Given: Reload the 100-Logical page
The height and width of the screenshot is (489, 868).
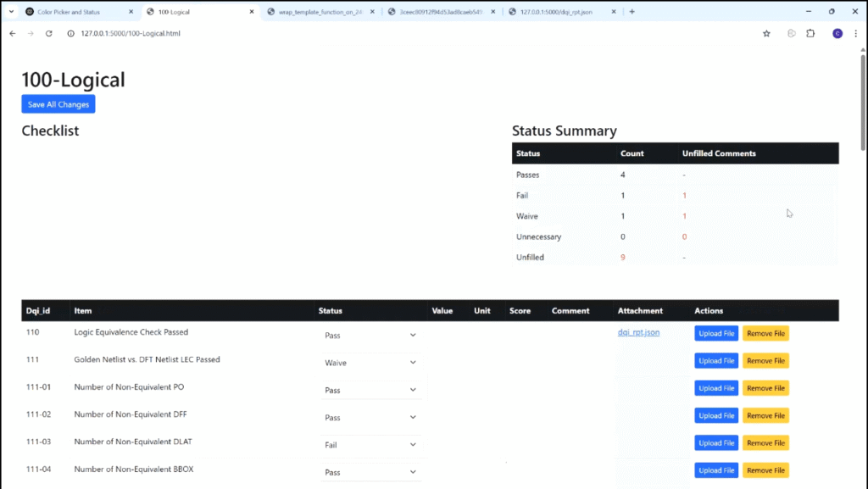Looking at the screenshot, I should pos(49,33).
